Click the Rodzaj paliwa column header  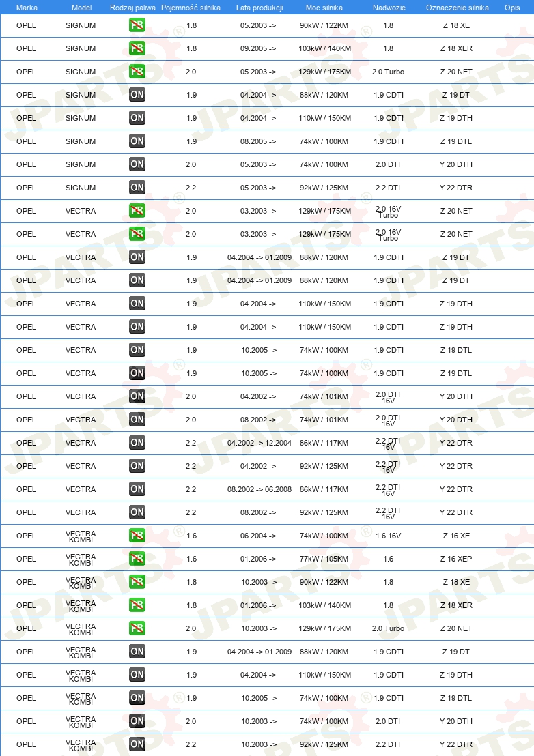(x=132, y=8)
